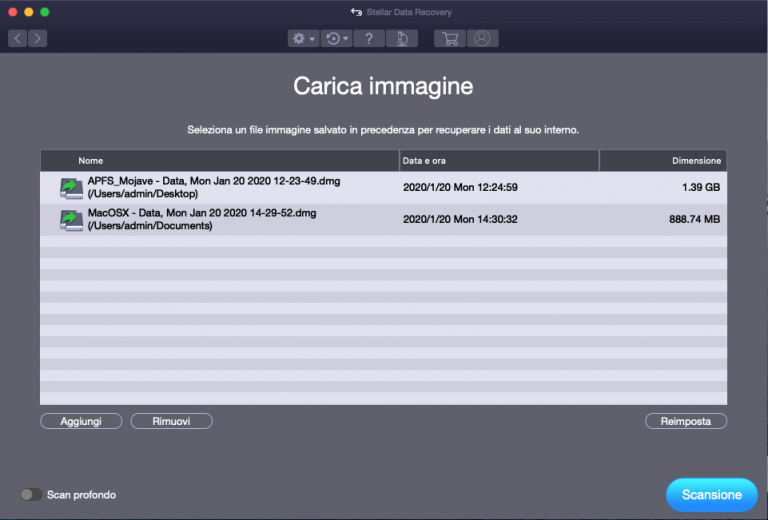Viewport: 768px width, 520px height.
Task: Click the date 2020/1/20 Mon 14:30:32
Action: tap(460, 219)
